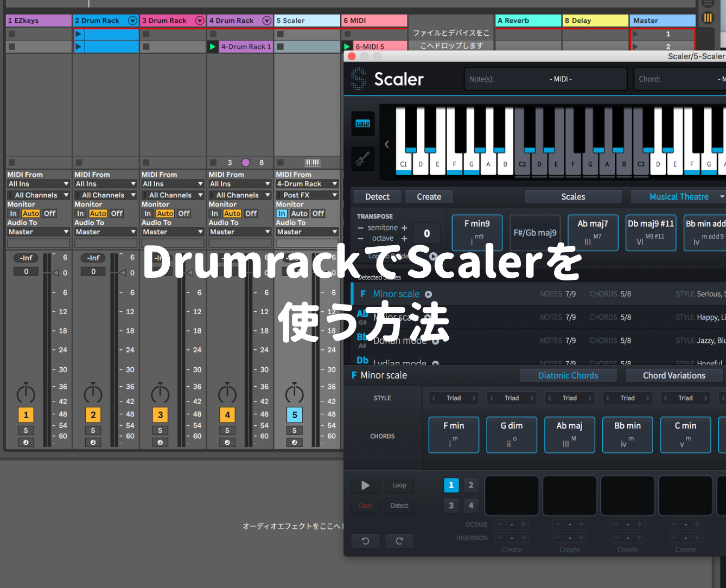726x588 pixels.
Task: Click the Scaler logo icon
Action: pyautogui.click(x=358, y=79)
